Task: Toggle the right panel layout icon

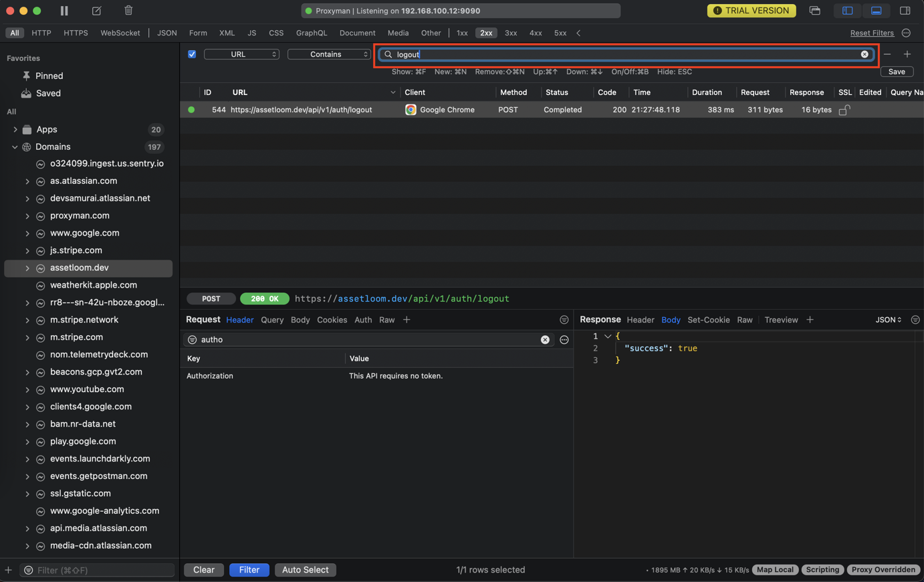Action: pos(905,11)
